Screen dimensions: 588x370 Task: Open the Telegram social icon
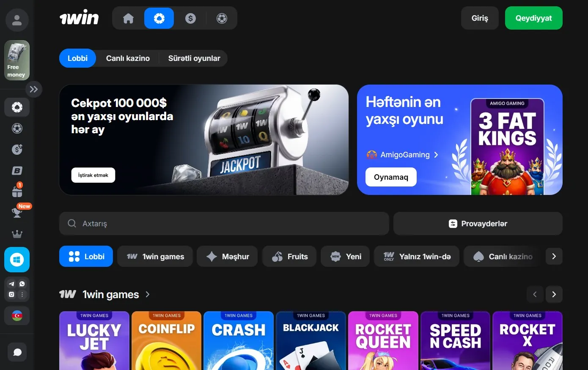click(11, 284)
